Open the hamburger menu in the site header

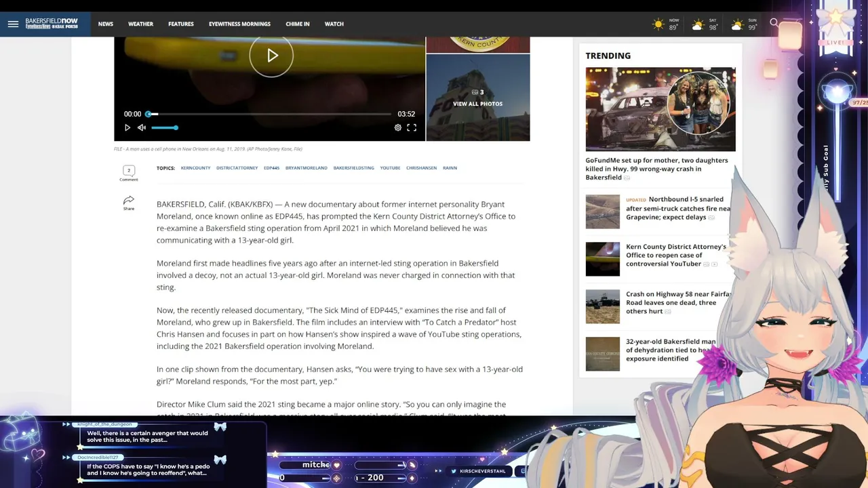[13, 24]
